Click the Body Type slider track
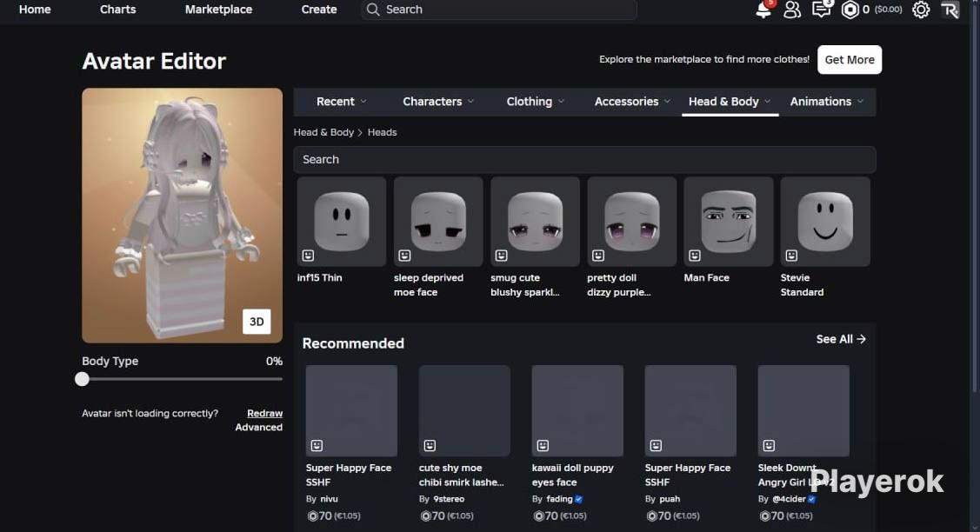980x532 pixels. coord(182,379)
